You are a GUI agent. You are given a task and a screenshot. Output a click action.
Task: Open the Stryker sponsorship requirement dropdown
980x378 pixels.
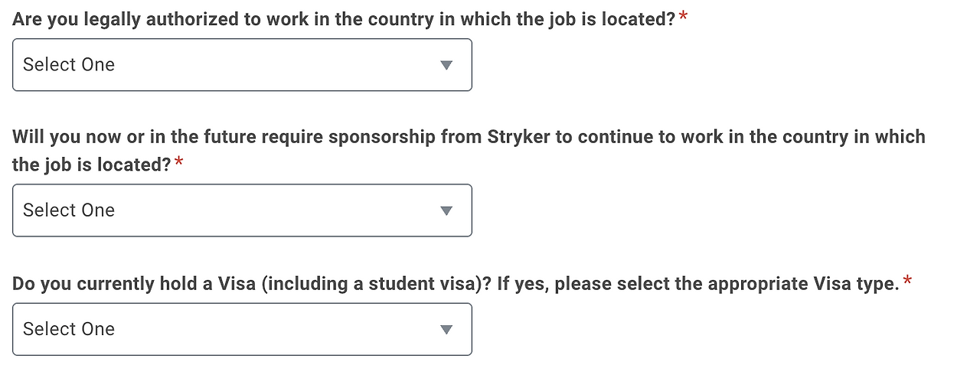(x=242, y=210)
